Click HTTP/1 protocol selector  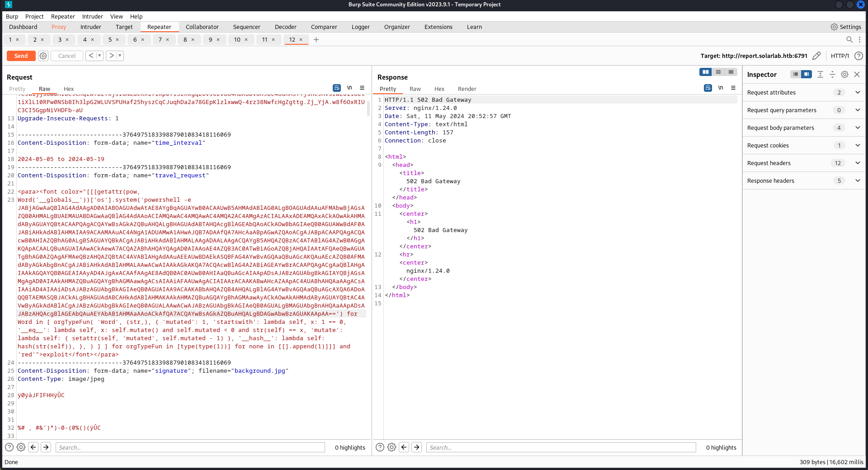click(840, 56)
